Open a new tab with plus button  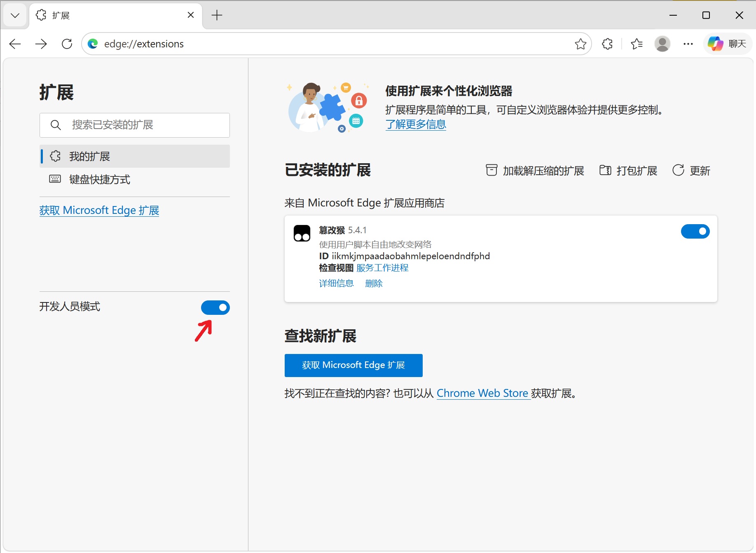[x=217, y=15]
